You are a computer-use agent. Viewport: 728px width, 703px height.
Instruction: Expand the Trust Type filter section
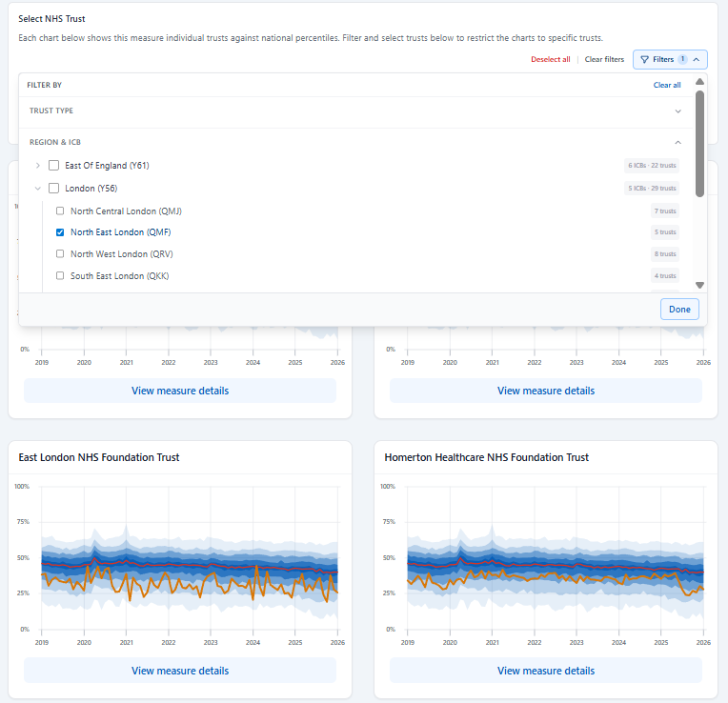pyautogui.click(x=677, y=111)
